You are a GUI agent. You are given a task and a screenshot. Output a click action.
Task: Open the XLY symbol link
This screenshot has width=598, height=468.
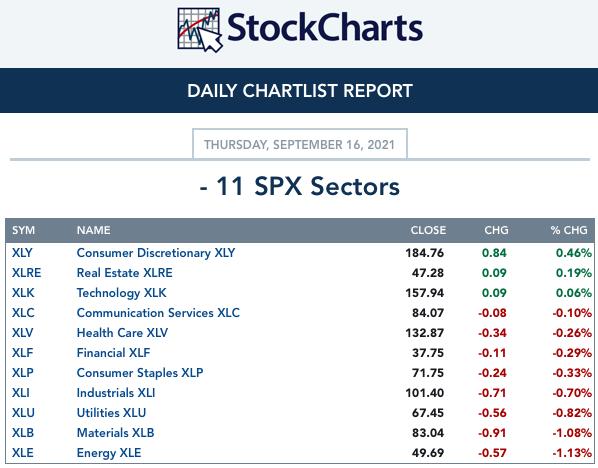pyautogui.click(x=22, y=253)
